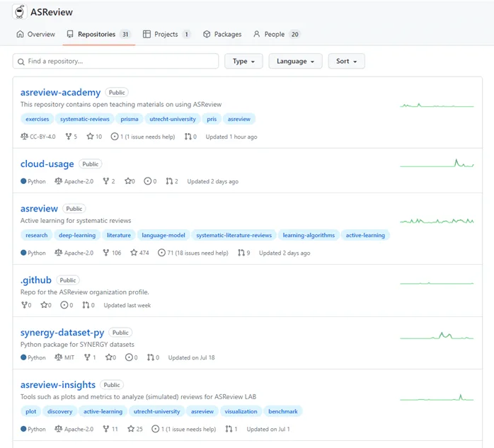This screenshot has width=494, height=448.
Task: Open the .github repository
Action: coord(36,280)
